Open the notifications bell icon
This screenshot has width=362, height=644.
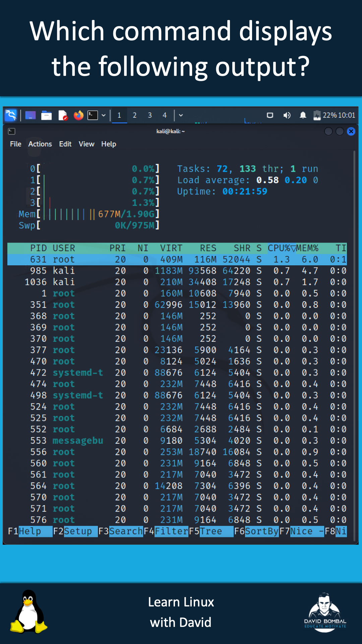click(x=303, y=115)
